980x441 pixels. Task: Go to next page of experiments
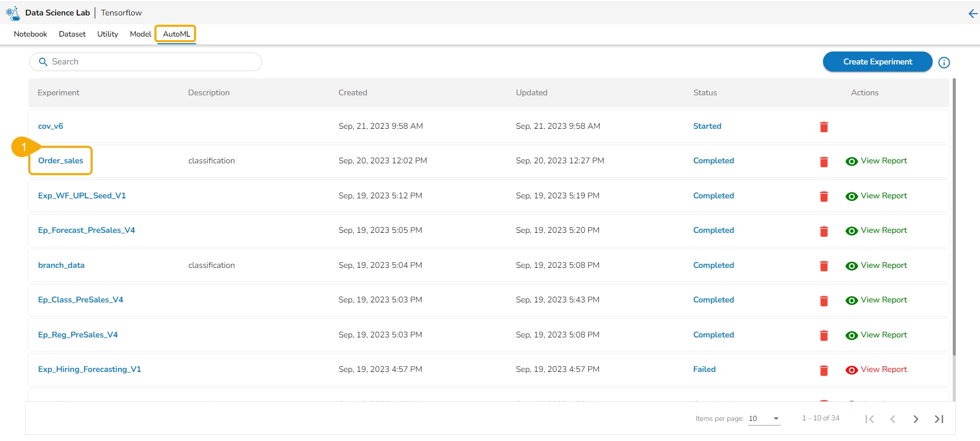pos(916,419)
